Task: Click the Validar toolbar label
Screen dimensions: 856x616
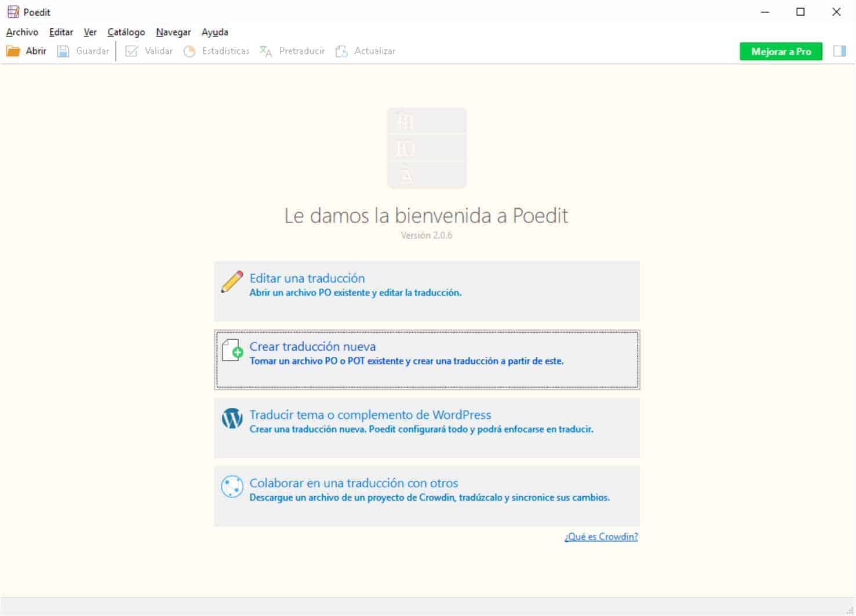Action: 159,51
